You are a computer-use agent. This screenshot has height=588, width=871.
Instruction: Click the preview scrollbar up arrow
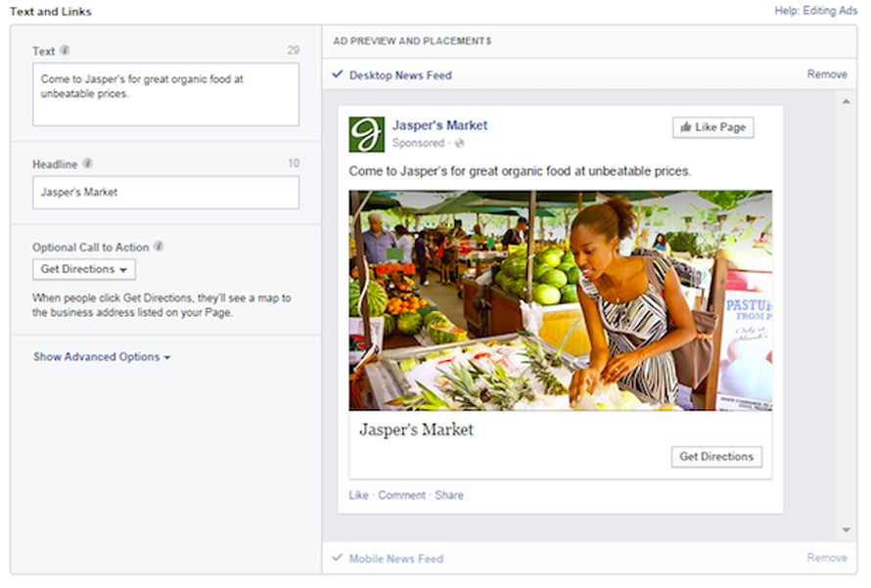(x=846, y=102)
